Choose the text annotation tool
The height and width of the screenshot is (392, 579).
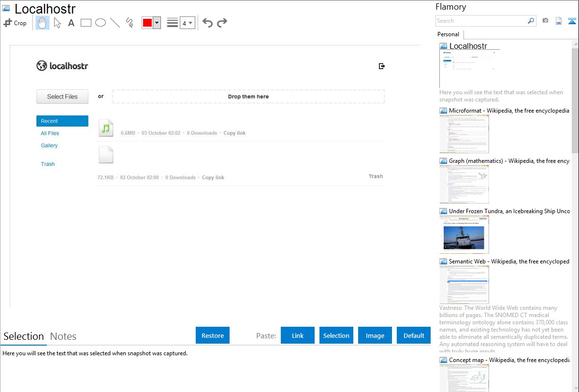[x=71, y=23]
